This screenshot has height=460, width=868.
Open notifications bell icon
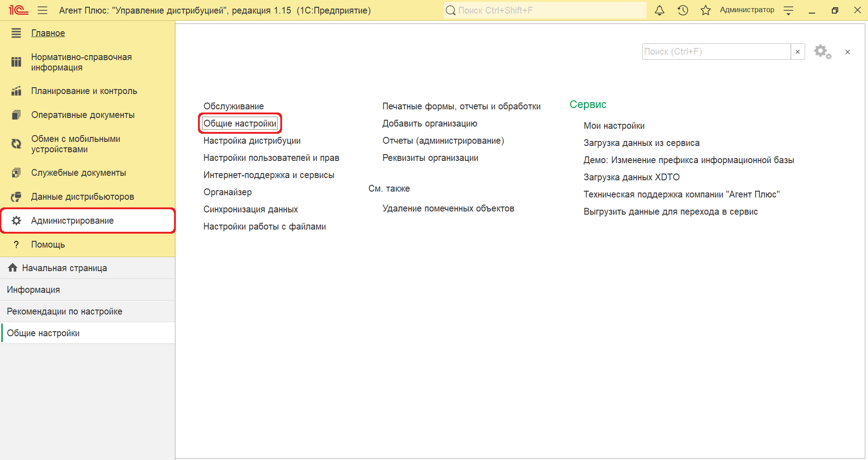[660, 10]
